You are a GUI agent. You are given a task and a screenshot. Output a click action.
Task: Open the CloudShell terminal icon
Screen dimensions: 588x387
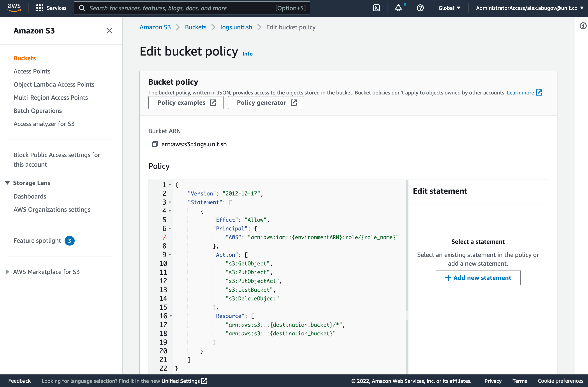coord(376,8)
